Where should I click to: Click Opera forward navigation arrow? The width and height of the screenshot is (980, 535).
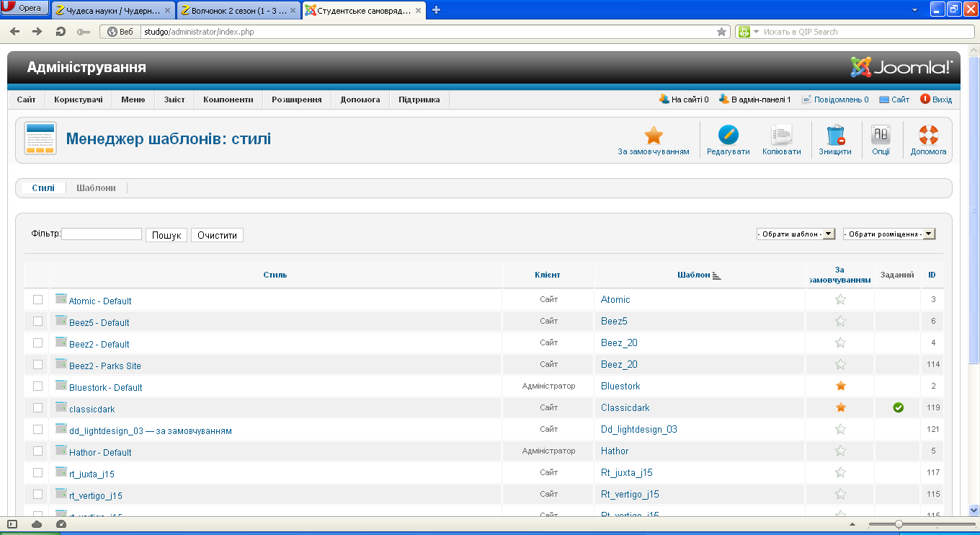[x=37, y=32]
